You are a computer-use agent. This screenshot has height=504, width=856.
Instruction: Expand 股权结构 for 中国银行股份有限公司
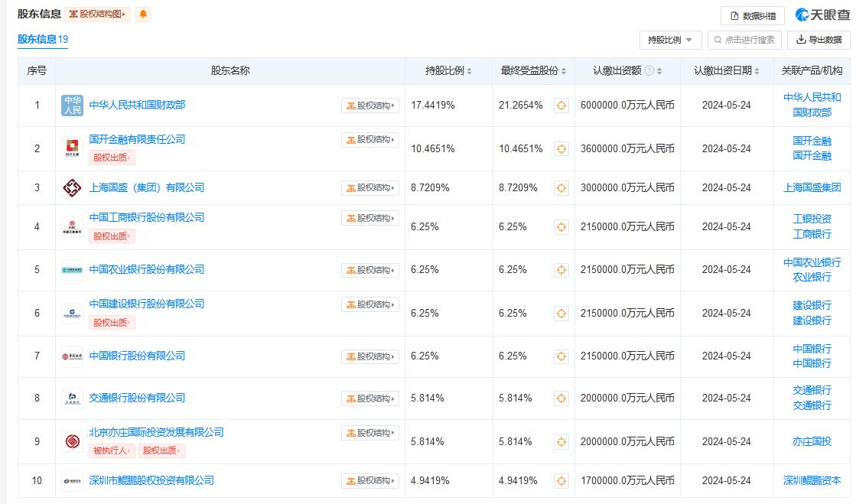(x=370, y=356)
